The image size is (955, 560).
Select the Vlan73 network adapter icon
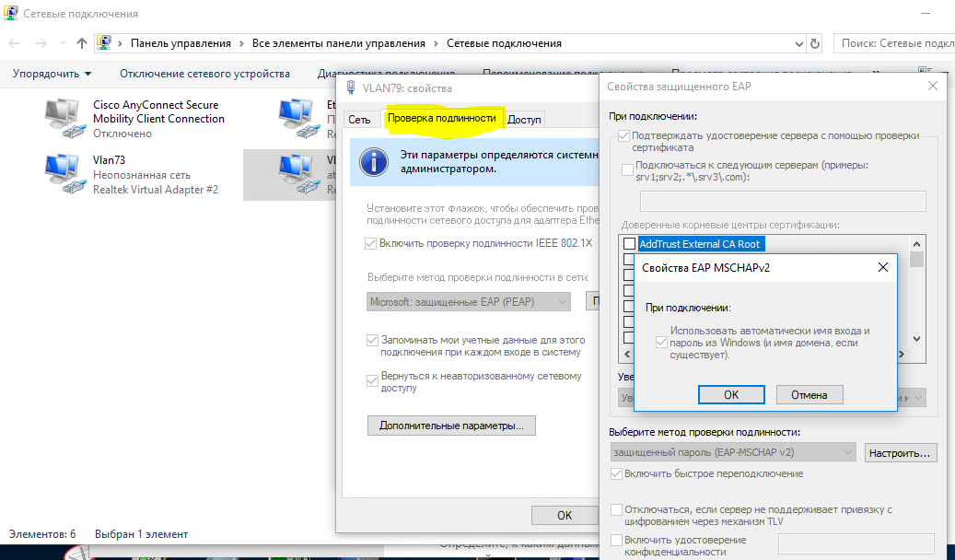[64, 174]
